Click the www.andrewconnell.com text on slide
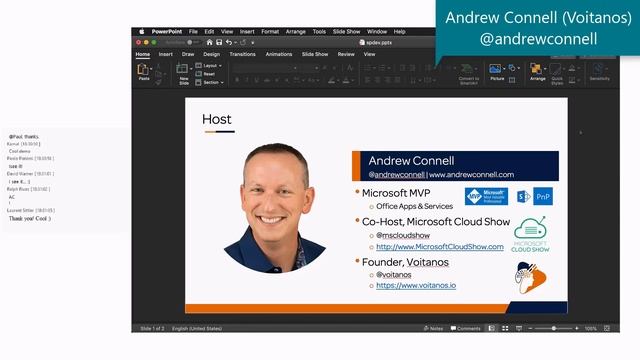Screen dimensions: 640x360 coord(471,175)
